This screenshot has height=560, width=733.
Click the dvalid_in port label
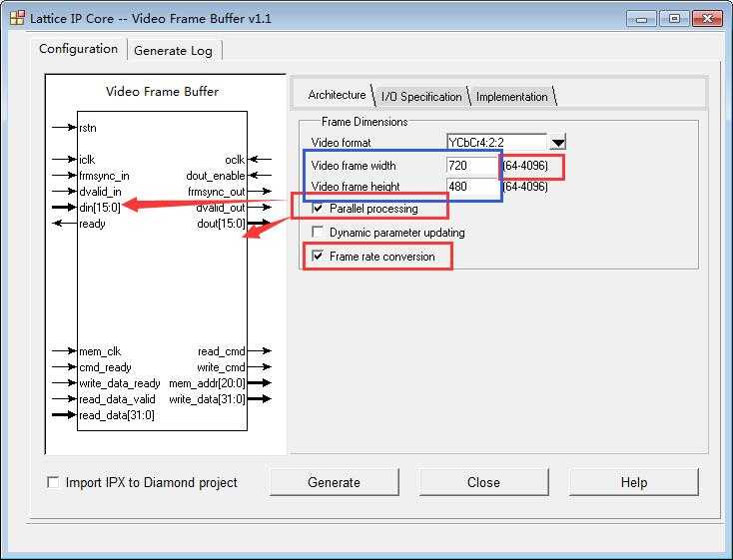coord(100,192)
